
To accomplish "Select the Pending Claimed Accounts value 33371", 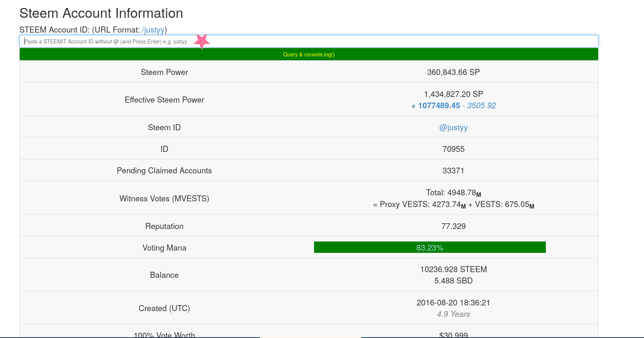I will point(453,171).
